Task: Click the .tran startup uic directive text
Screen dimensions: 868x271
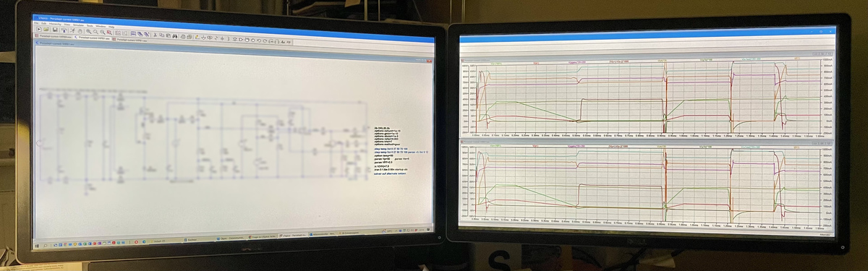Action: coord(391,169)
